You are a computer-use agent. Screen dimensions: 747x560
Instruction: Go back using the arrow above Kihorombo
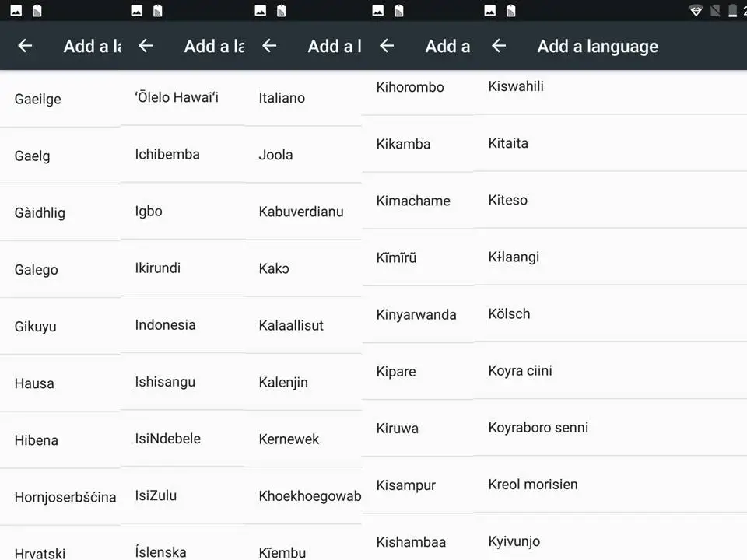387,46
